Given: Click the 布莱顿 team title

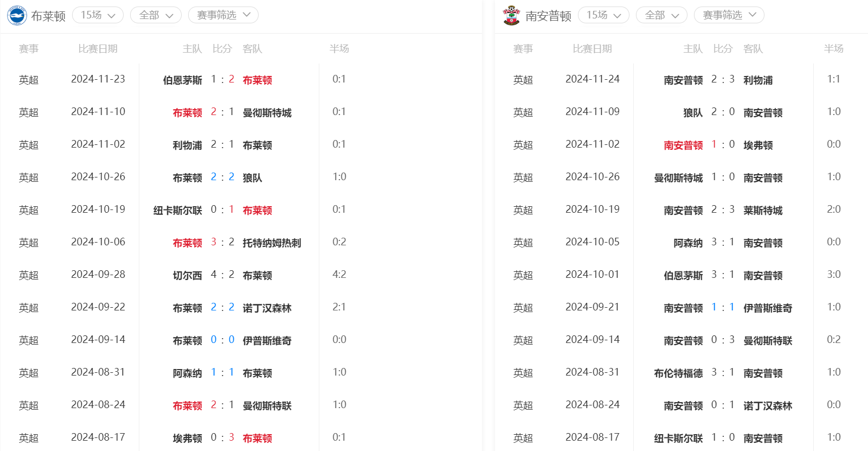Looking at the screenshot, I should [48, 16].
